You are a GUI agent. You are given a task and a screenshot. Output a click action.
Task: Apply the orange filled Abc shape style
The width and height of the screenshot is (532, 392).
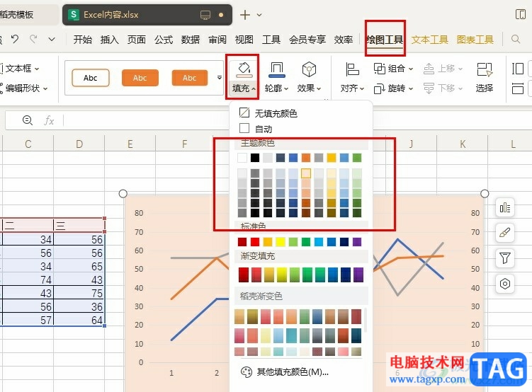click(140, 78)
